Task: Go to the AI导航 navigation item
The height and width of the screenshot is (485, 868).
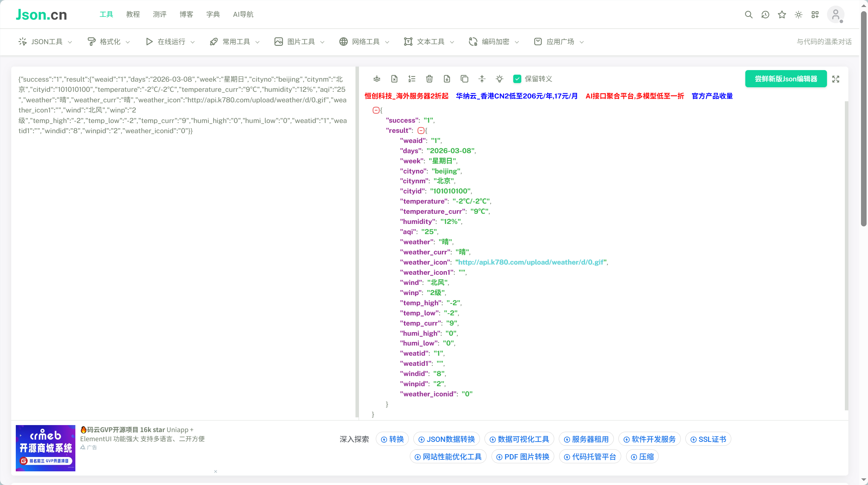Action: pos(243,14)
